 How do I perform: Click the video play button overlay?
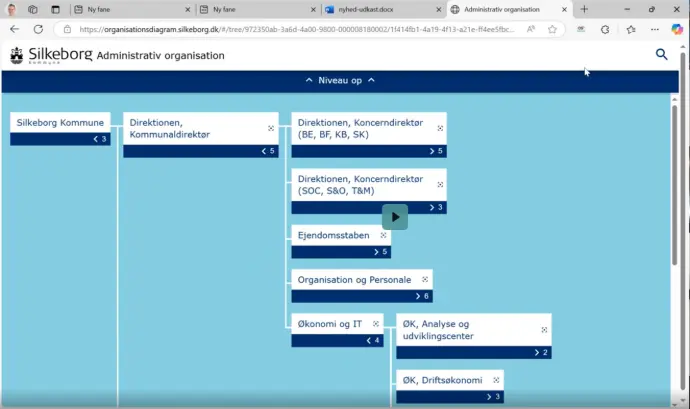click(395, 217)
